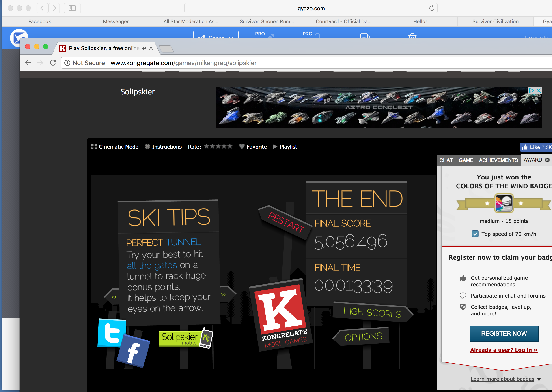Mute the tab audio speaker icon
This screenshot has width=552, height=392.
[x=144, y=48]
